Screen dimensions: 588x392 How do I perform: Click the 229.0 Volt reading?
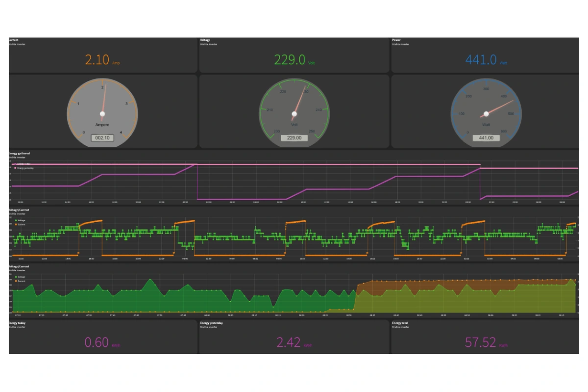click(x=294, y=60)
